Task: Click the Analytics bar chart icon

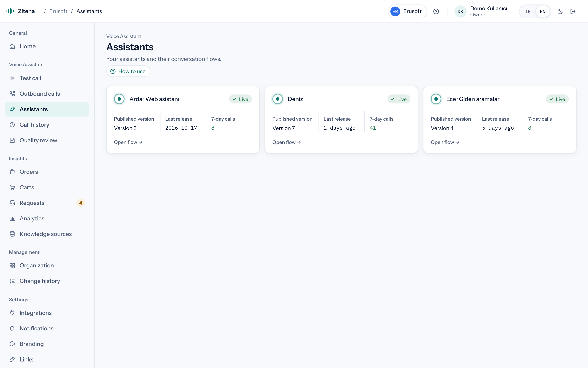Action: (x=12, y=219)
